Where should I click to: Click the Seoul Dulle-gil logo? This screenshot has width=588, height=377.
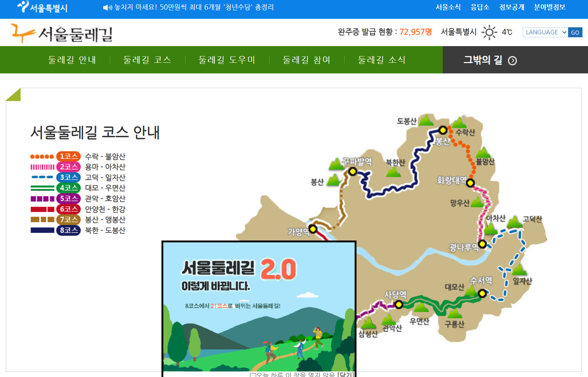(x=62, y=34)
